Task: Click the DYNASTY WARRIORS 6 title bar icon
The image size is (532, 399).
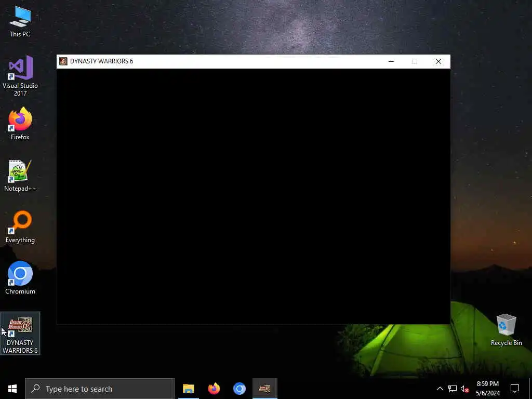Action: [x=63, y=61]
